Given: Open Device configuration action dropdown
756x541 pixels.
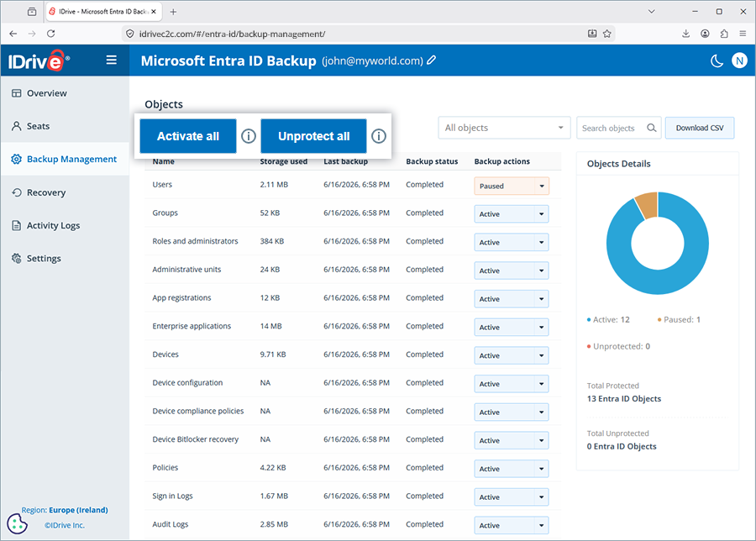Looking at the screenshot, I should click(x=512, y=384).
